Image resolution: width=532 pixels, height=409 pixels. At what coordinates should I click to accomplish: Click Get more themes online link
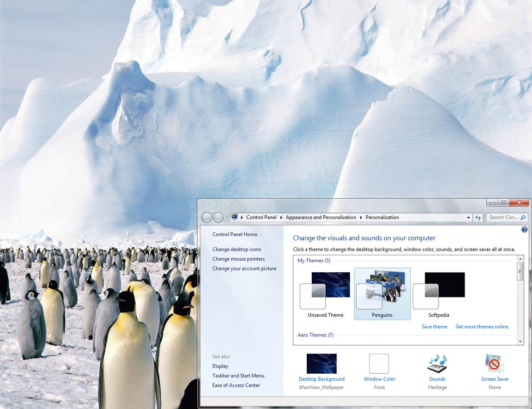point(482,327)
